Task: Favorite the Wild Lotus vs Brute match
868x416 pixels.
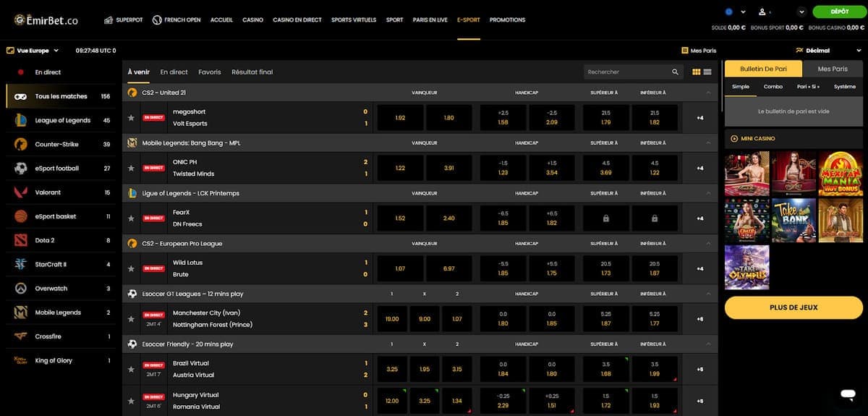Action: 131,268
